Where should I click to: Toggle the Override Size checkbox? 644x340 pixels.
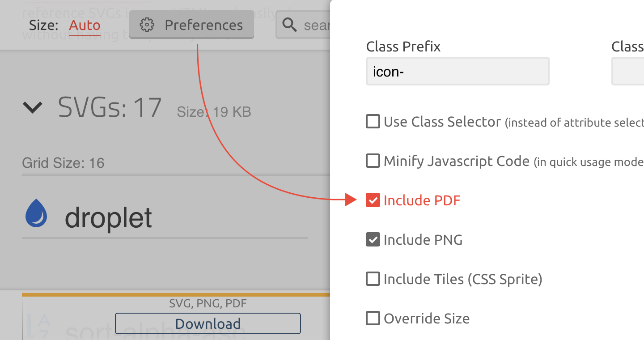(373, 319)
